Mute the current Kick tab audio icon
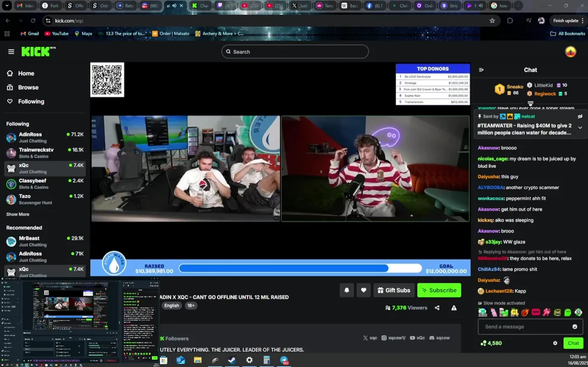 [174, 6]
